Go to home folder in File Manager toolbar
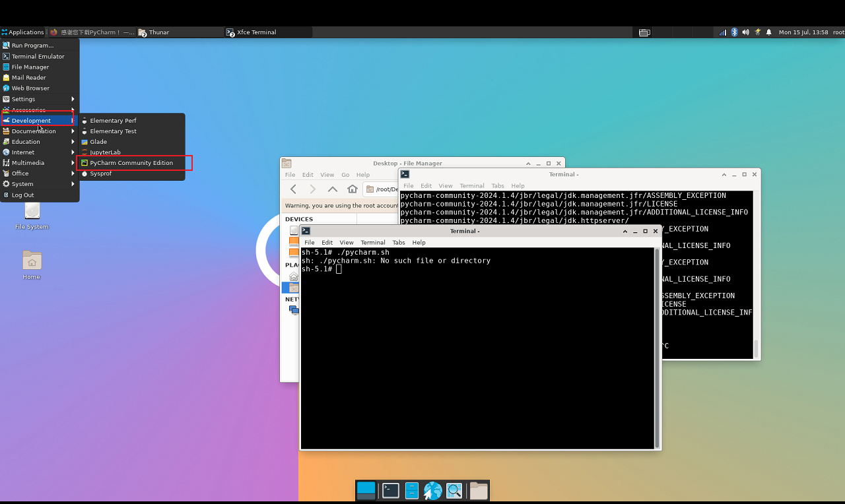Viewport: 845px width, 504px height. (x=353, y=189)
